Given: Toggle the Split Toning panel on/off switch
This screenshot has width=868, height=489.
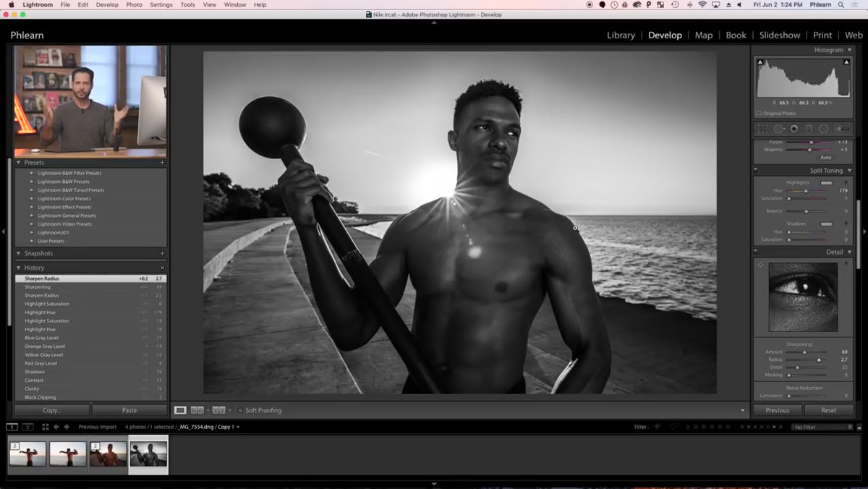Looking at the screenshot, I should [x=755, y=170].
